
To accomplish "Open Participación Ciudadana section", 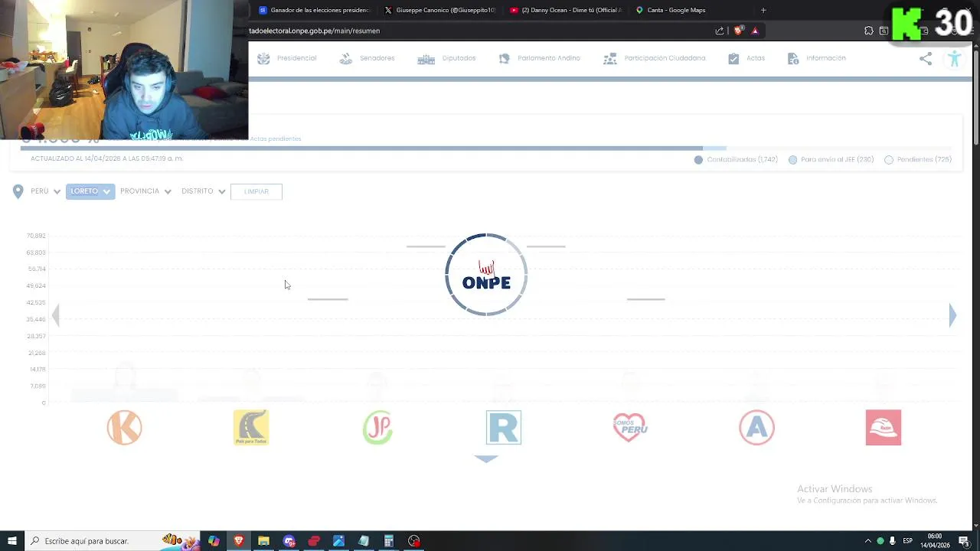I will tap(654, 58).
